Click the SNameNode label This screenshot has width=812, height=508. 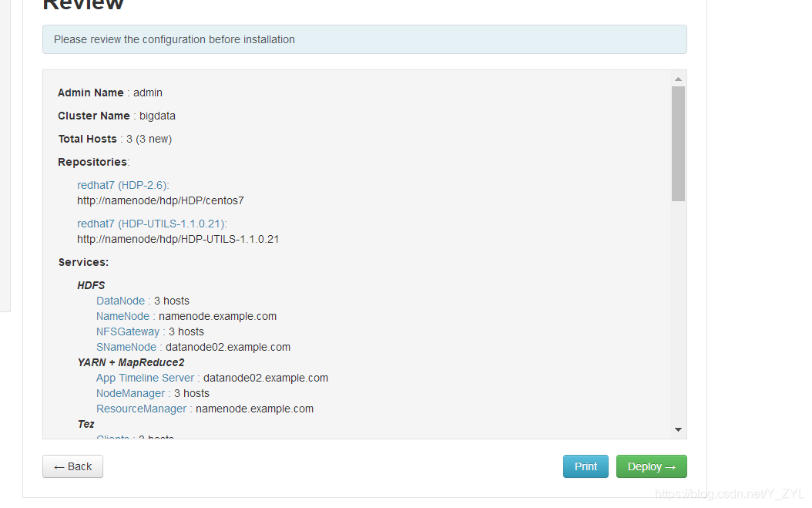[126, 348]
